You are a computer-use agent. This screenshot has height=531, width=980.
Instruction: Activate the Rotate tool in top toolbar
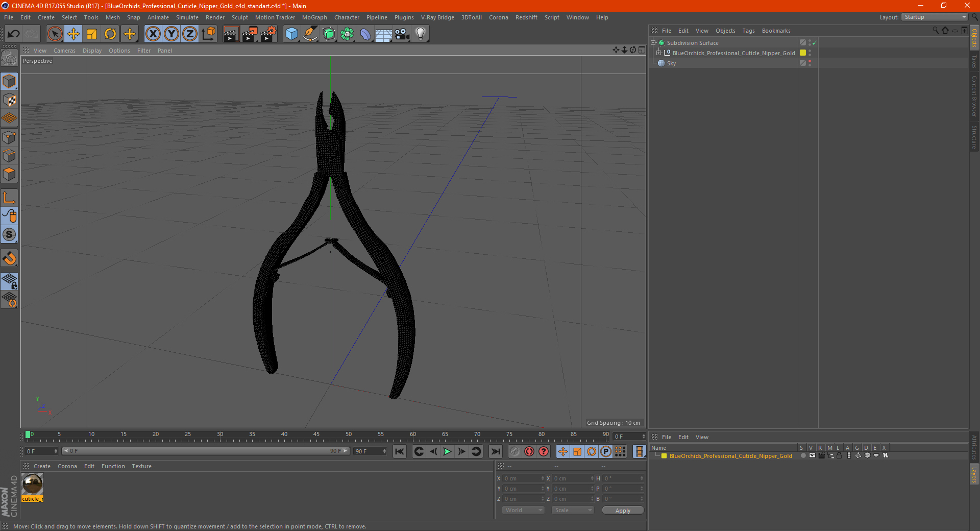[x=110, y=34]
